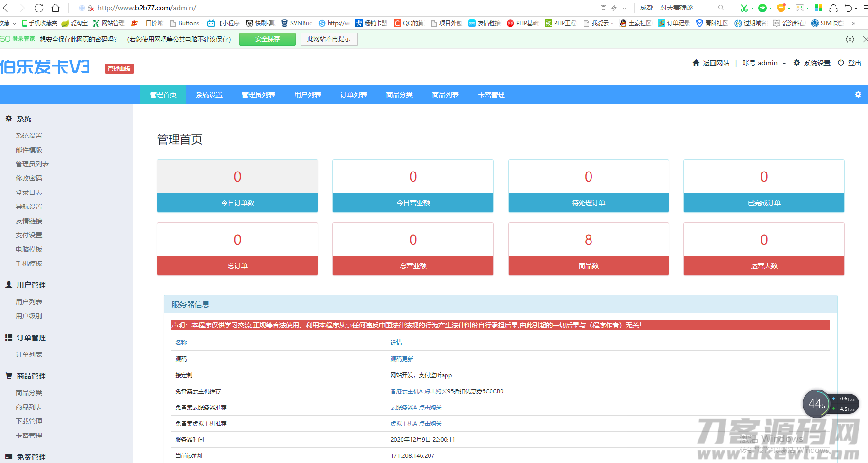Click the undo arrow icon in browser toolbar
The image size is (868, 463).
coord(849,8)
